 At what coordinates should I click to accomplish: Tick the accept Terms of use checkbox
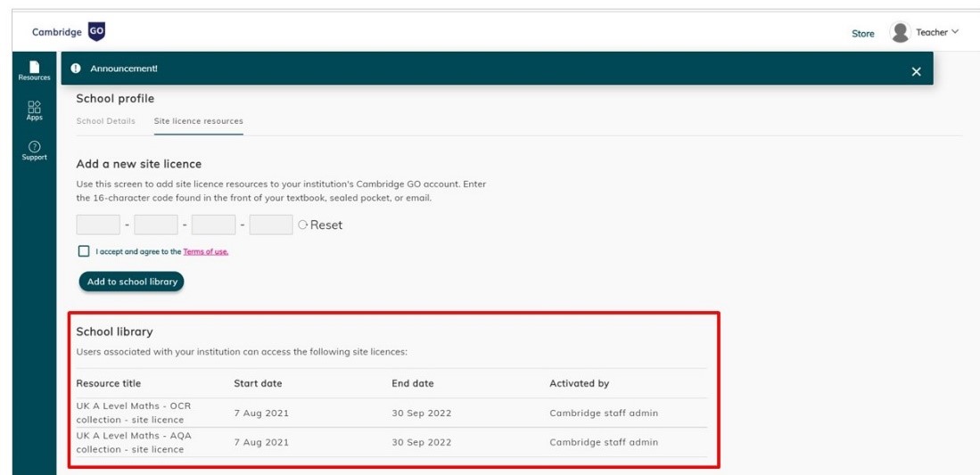[84, 251]
